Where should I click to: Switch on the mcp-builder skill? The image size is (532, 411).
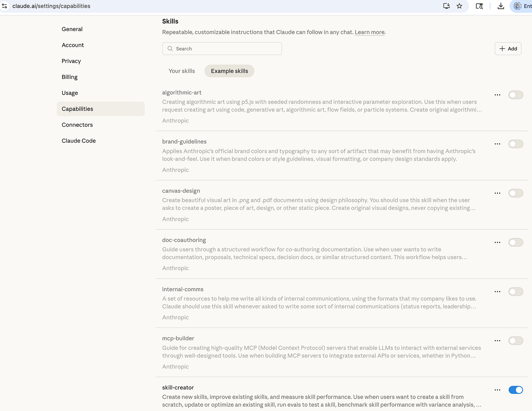516,341
